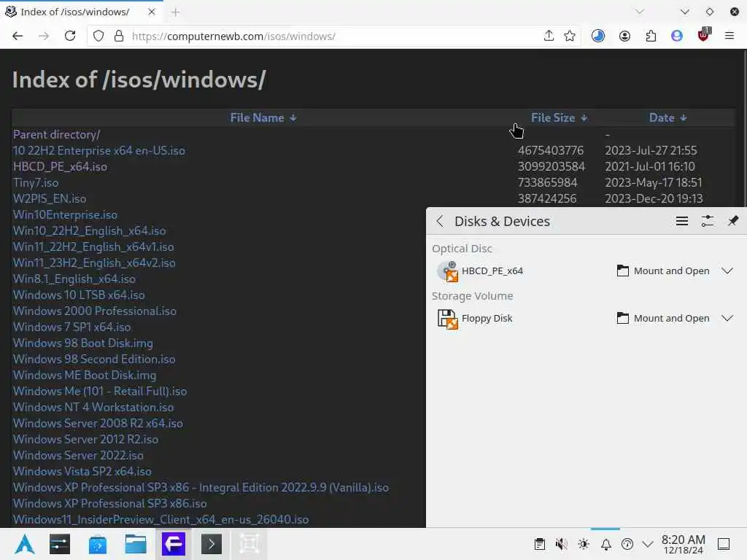747x560 pixels.
Task: Open the blue circular extension icon
Action: [x=598, y=36]
